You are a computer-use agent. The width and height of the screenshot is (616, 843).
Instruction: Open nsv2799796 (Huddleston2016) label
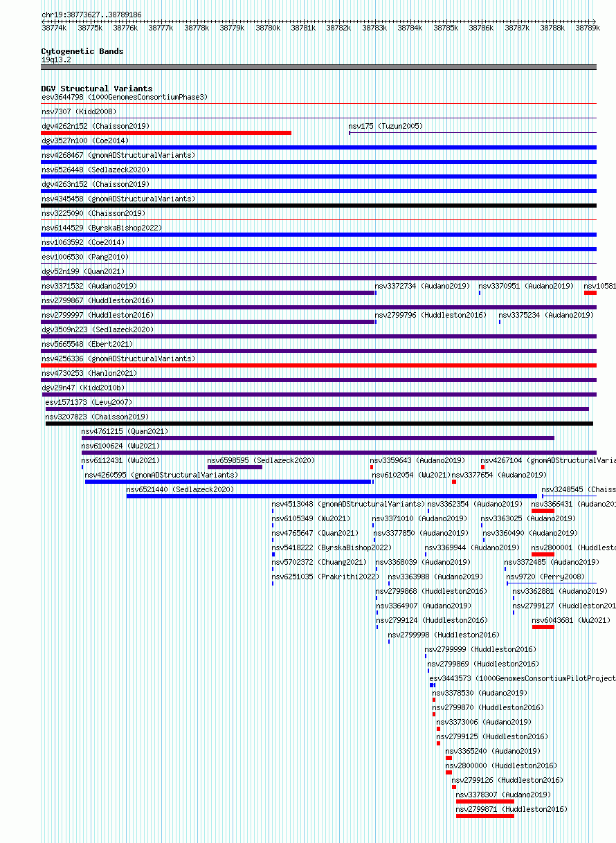point(431,315)
